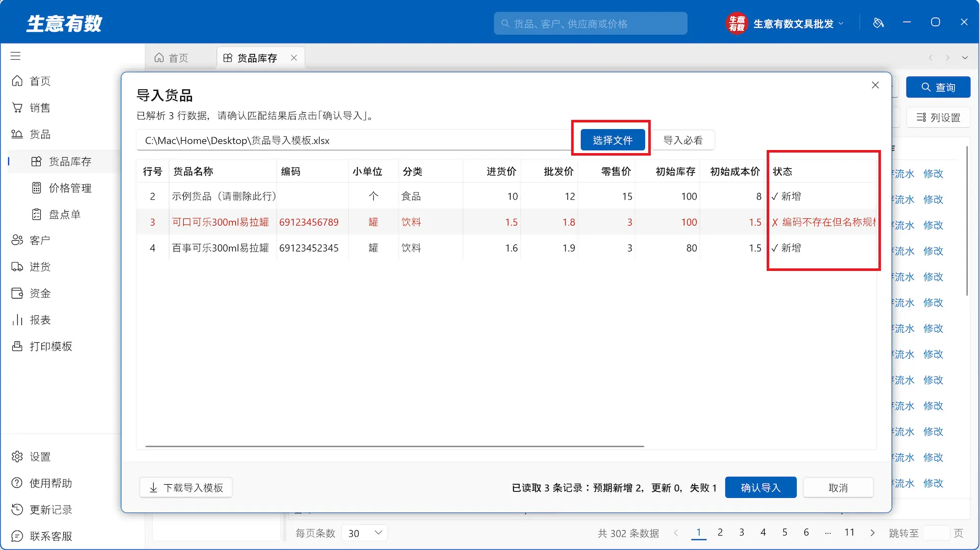
Task: Click the 生意有数 logo
Action: (64, 23)
